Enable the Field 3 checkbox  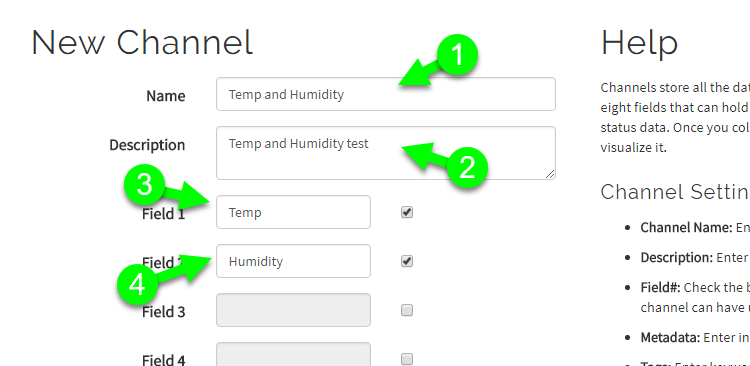(407, 311)
